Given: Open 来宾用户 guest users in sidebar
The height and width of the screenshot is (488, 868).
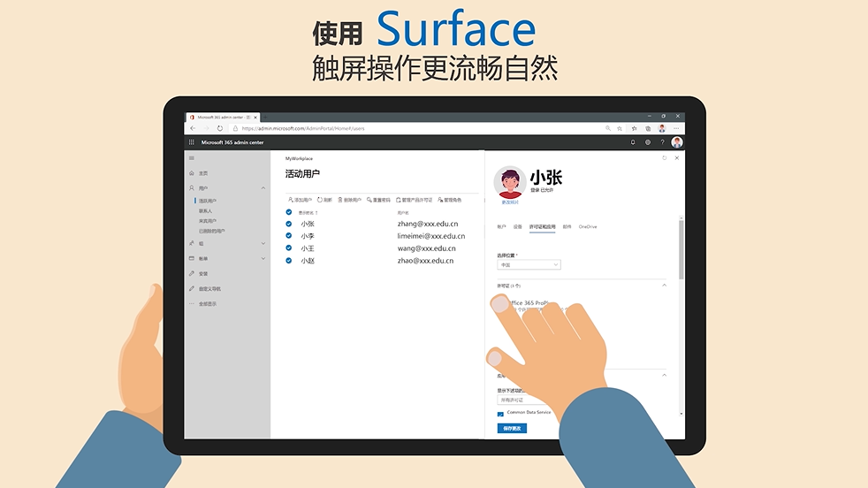Looking at the screenshot, I should pos(208,221).
